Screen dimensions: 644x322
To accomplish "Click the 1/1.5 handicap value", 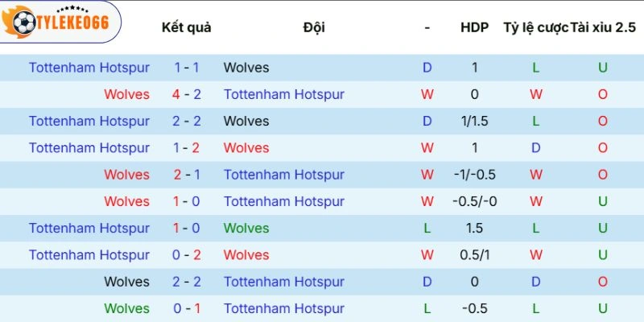I will 474,121.
